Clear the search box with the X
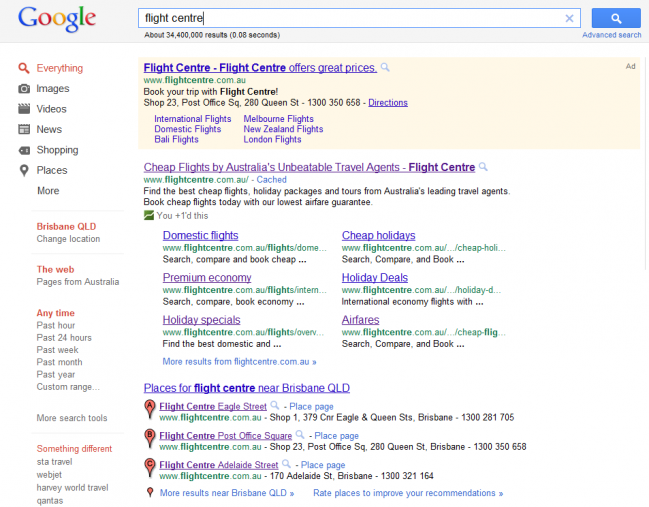The image size is (649, 507). (569, 18)
